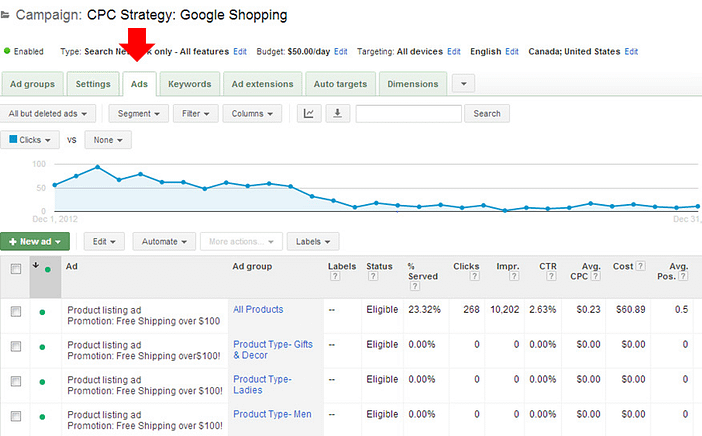Click the green status dot column header

48,269
